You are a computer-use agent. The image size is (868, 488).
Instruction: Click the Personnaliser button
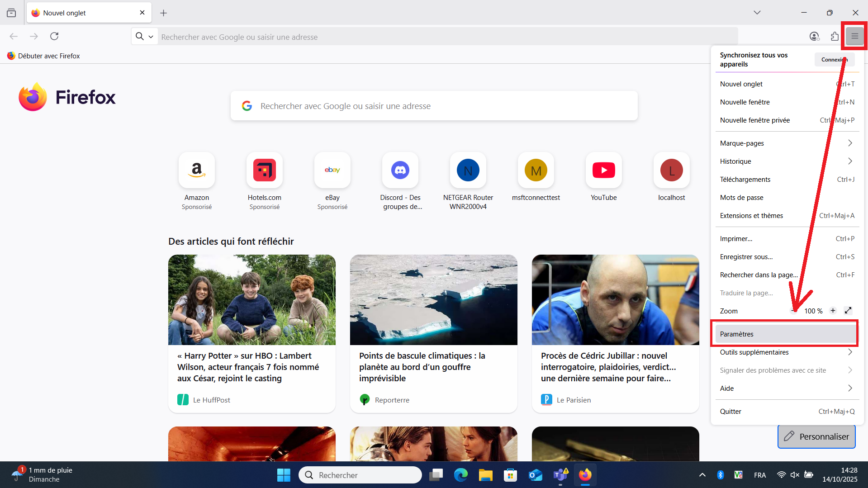(x=816, y=436)
